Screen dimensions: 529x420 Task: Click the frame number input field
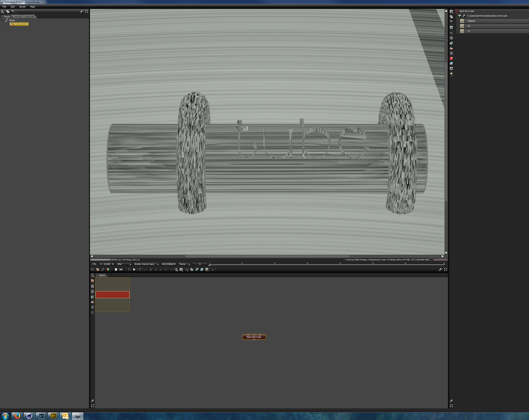[200, 264]
